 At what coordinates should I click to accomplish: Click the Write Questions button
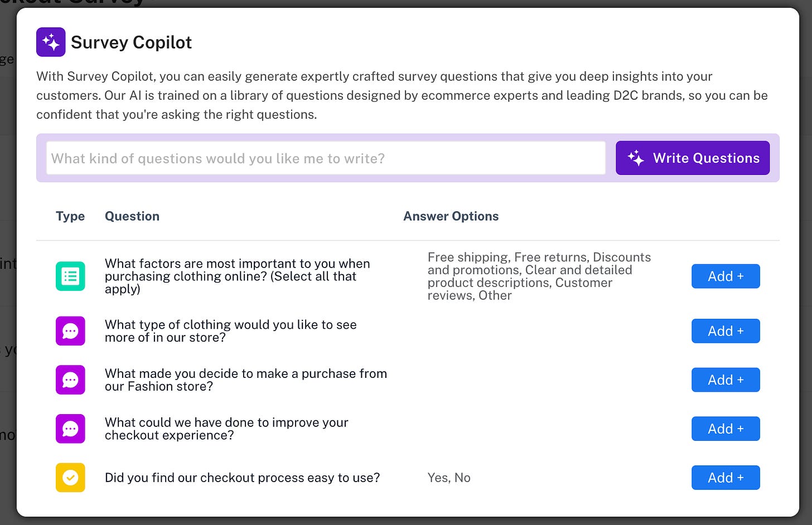[x=693, y=158]
